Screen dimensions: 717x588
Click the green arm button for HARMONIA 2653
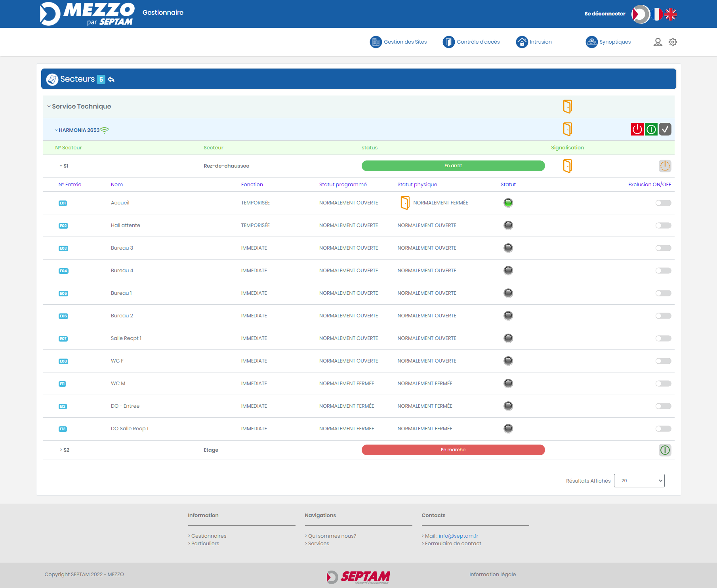(x=651, y=129)
